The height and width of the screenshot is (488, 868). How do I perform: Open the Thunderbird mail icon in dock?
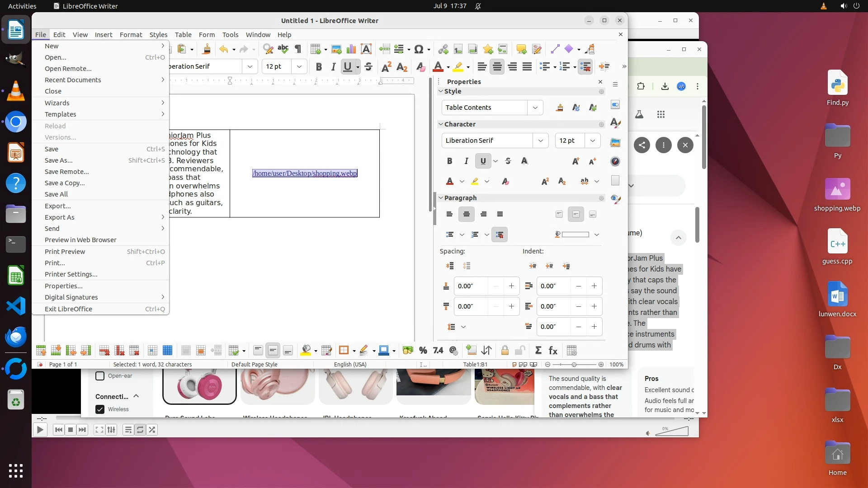point(16,337)
